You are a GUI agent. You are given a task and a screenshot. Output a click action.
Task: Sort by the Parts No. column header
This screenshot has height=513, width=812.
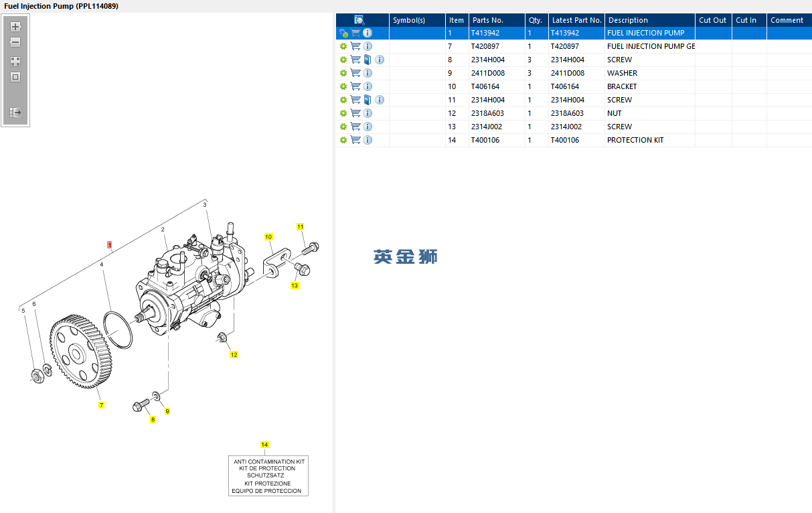click(496, 20)
